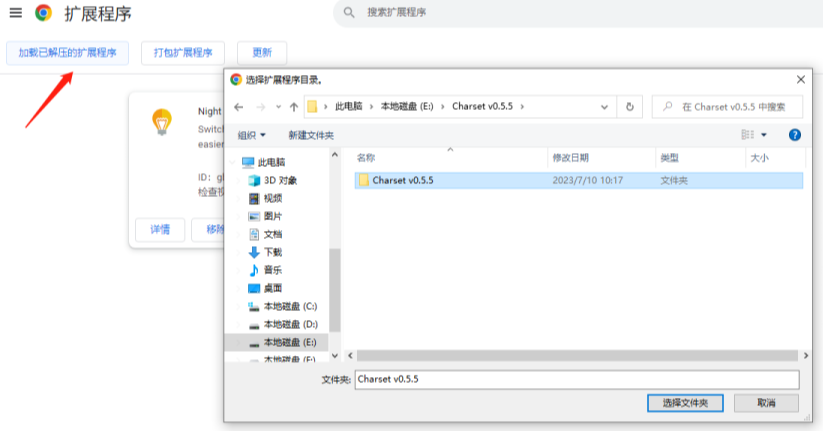Go up one folder level arrow
The height and width of the screenshot is (431, 823).
294,107
